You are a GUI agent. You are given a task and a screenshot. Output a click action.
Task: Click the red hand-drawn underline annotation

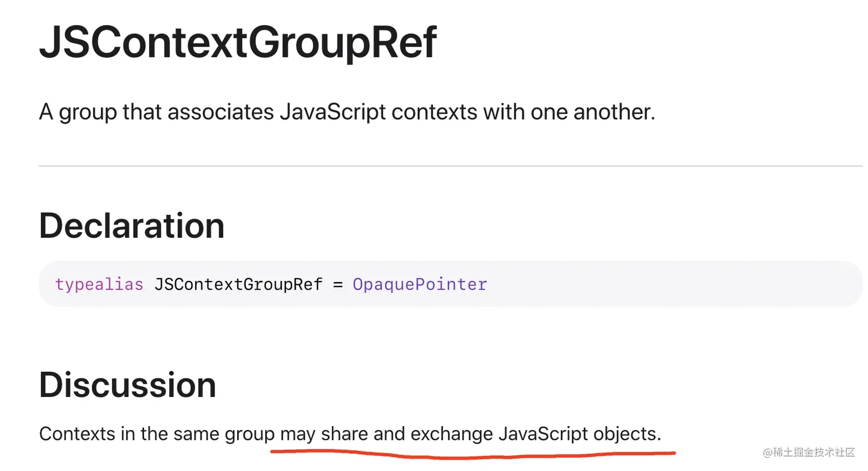[x=471, y=456]
